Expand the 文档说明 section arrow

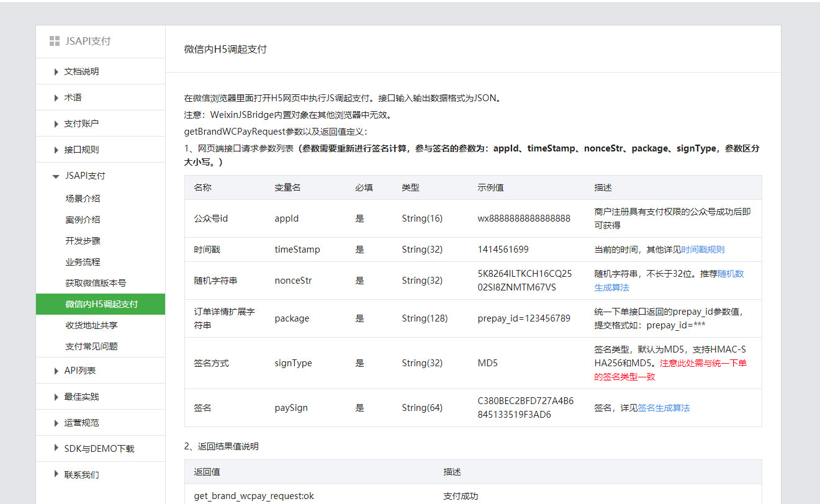[x=56, y=72]
